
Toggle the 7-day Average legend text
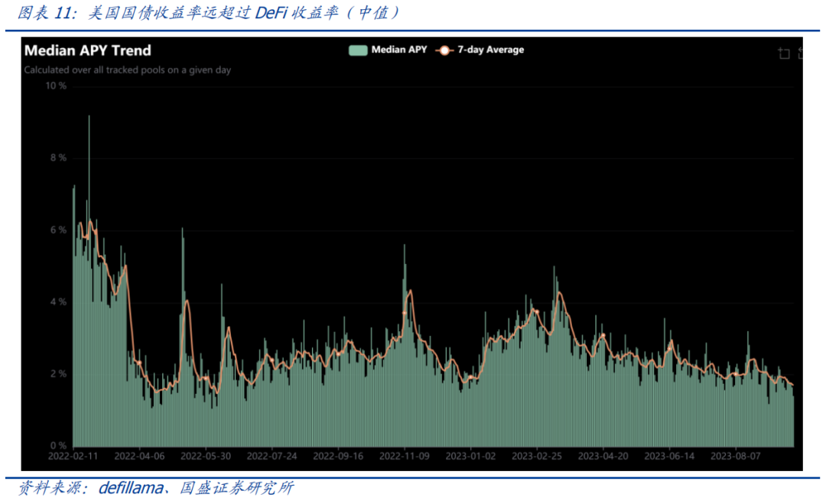(x=490, y=50)
